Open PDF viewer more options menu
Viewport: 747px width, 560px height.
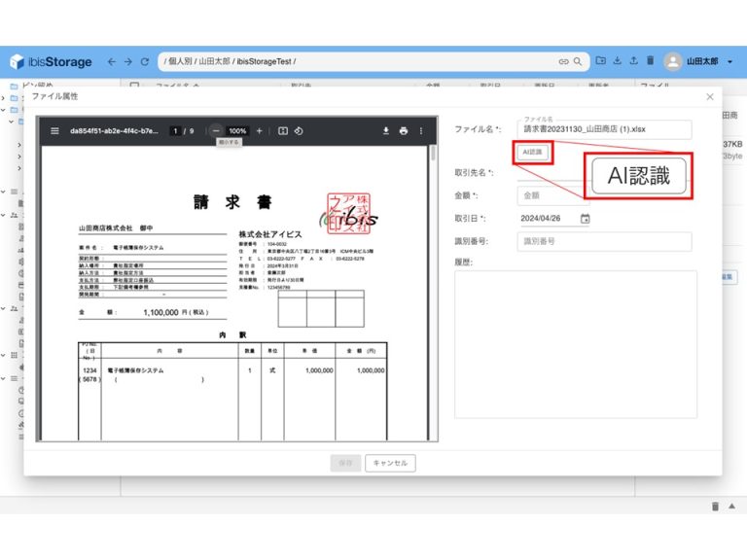click(421, 131)
